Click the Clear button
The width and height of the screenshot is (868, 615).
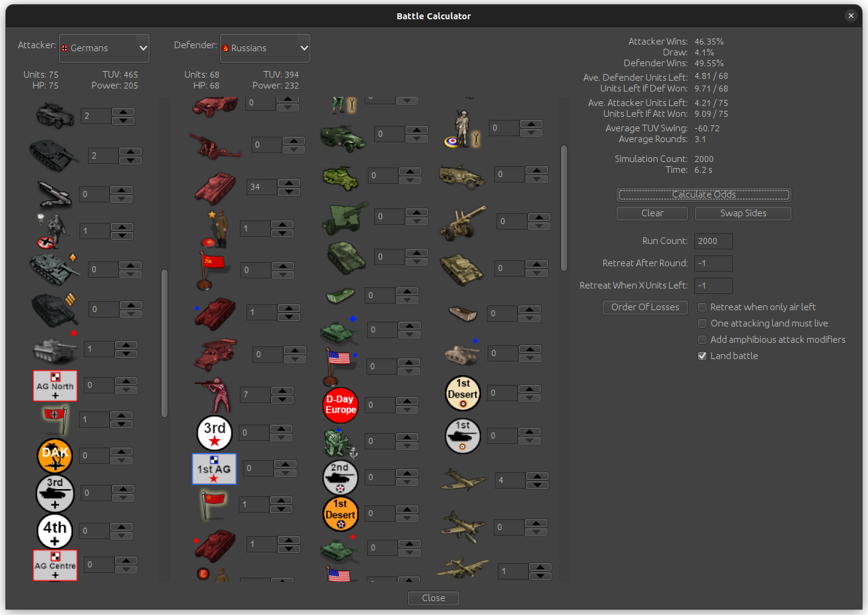click(x=652, y=213)
